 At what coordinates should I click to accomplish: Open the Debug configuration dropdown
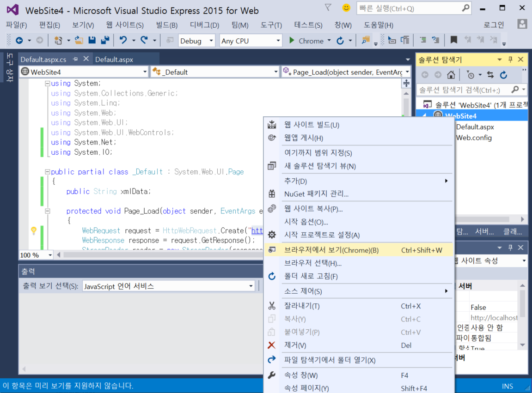click(197, 41)
